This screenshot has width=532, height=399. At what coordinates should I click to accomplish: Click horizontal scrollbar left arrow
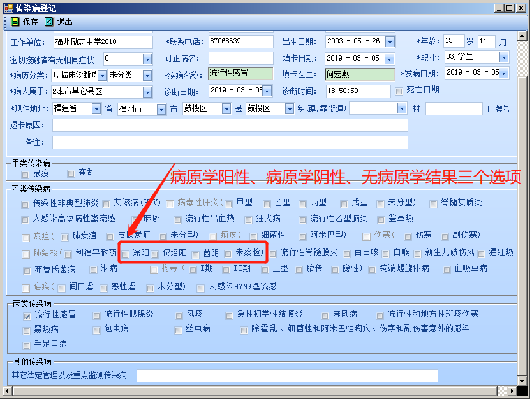pyautogui.click(x=8, y=391)
